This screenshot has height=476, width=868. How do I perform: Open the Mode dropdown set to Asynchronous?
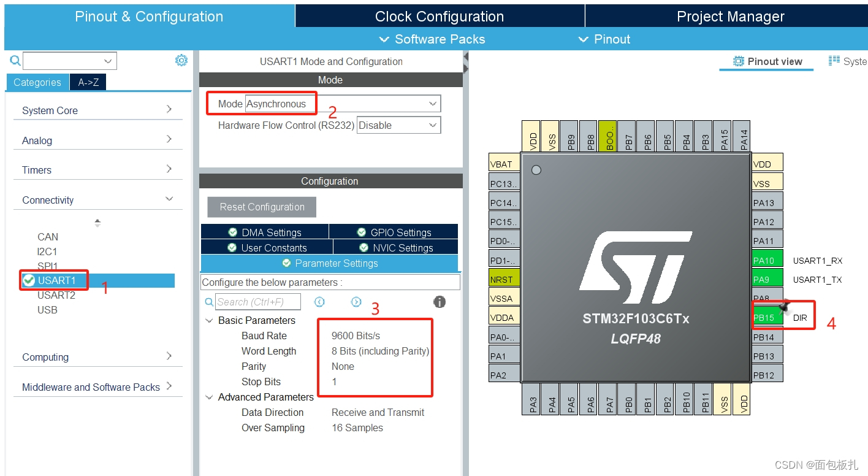coord(343,104)
